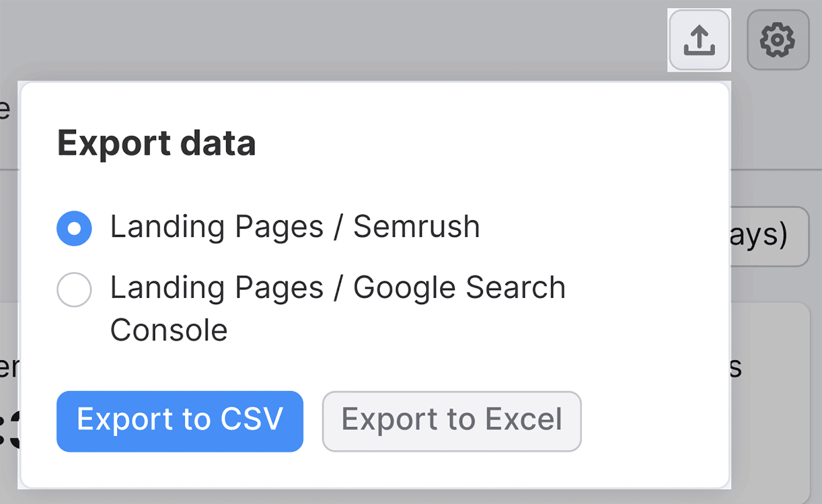
Task: Choose Landing Pages / Google Search Console source
Action: click(x=74, y=289)
